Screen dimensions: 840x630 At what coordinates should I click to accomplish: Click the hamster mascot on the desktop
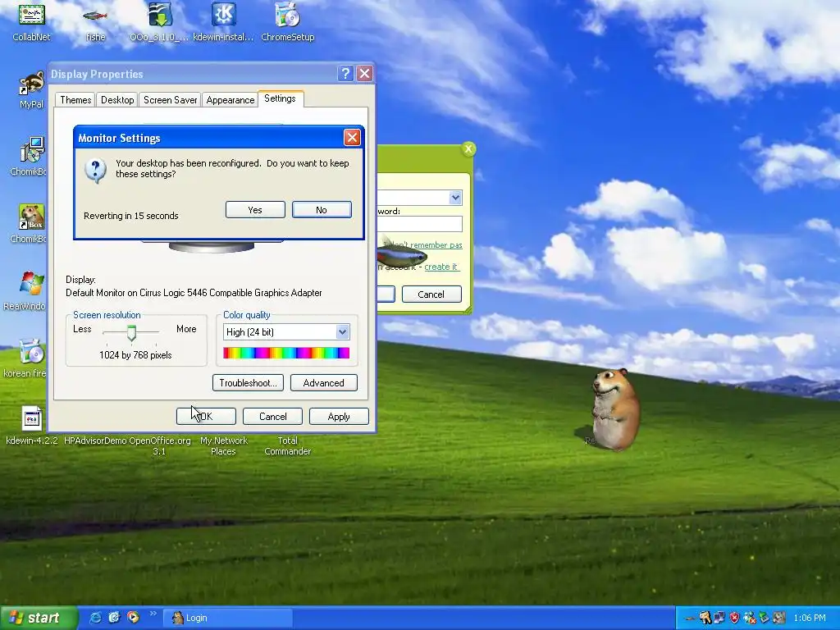(x=614, y=409)
